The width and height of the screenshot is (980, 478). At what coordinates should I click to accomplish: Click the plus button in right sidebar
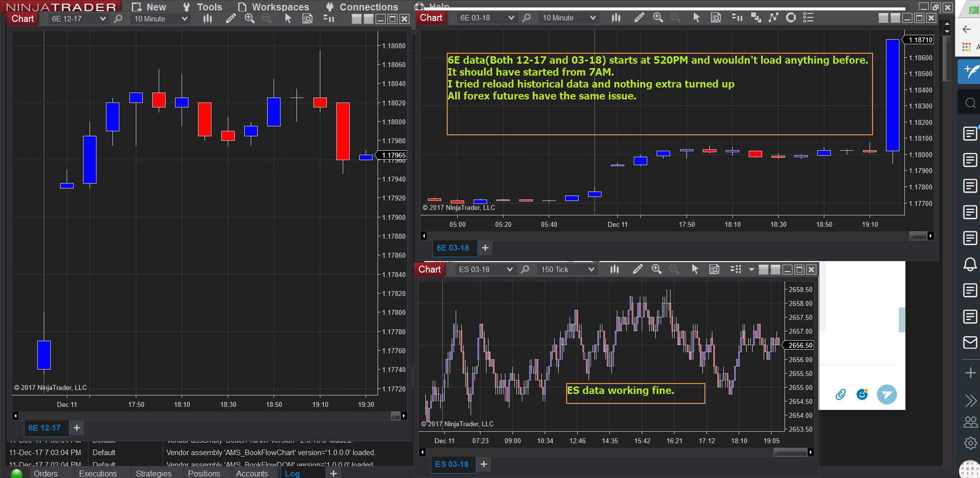click(970, 373)
